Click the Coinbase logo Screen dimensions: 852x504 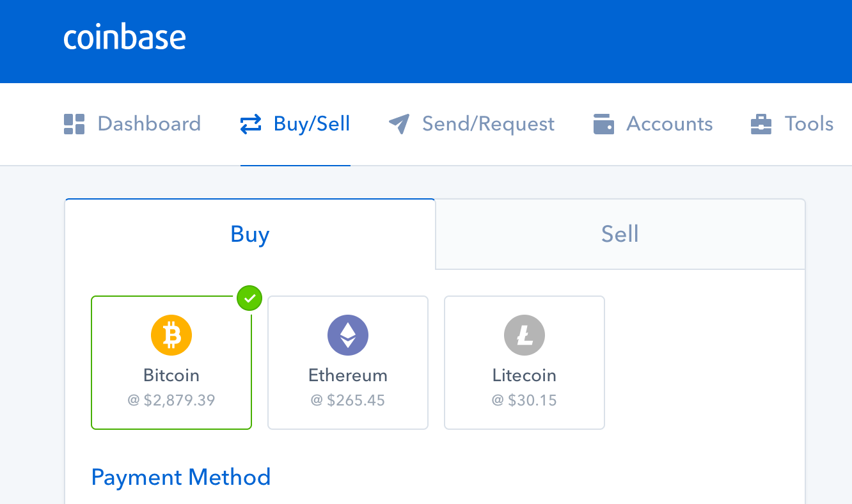pyautogui.click(x=125, y=38)
